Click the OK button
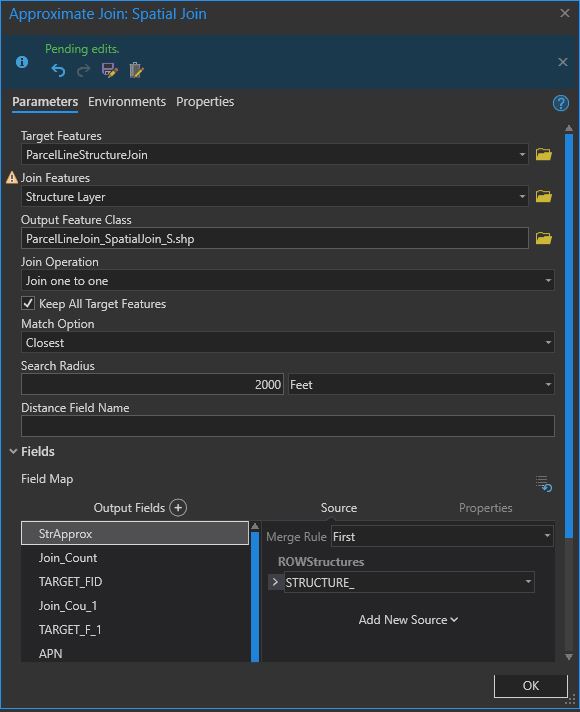The width and height of the screenshot is (580, 712). pyautogui.click(x=530, y=685)
